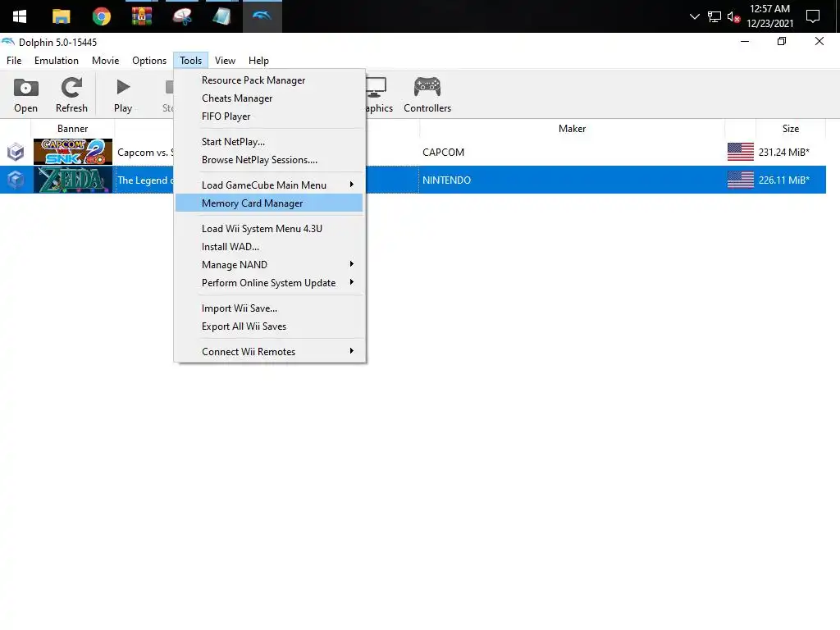Click the Dolphin taskbar icon
840x630 pixels.
point(262,16)
